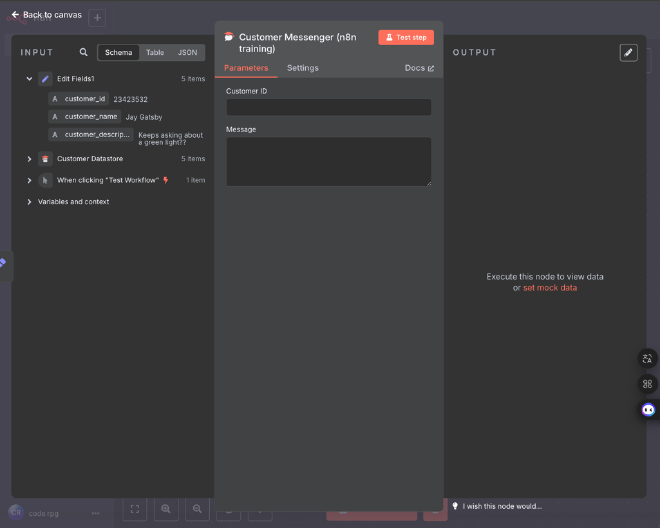This screenshot has width=660, height=528.
Task: Click the Customer Messenger node icon
Action: 229,37
